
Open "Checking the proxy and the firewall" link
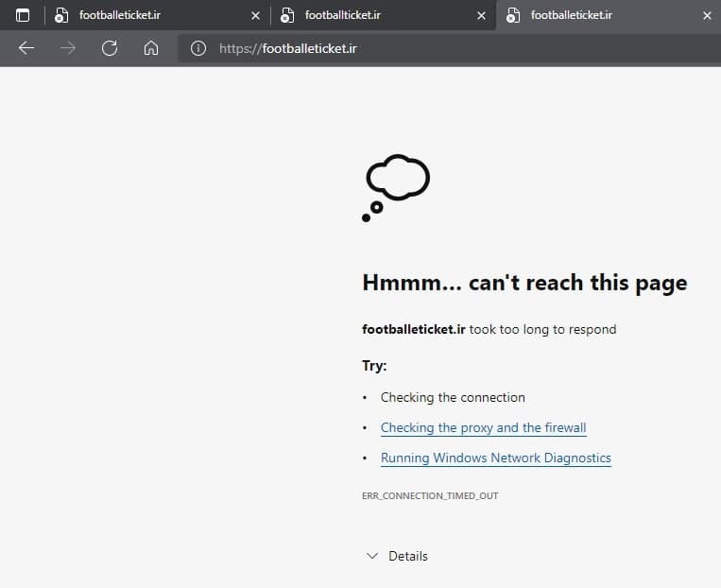point(483,427)
